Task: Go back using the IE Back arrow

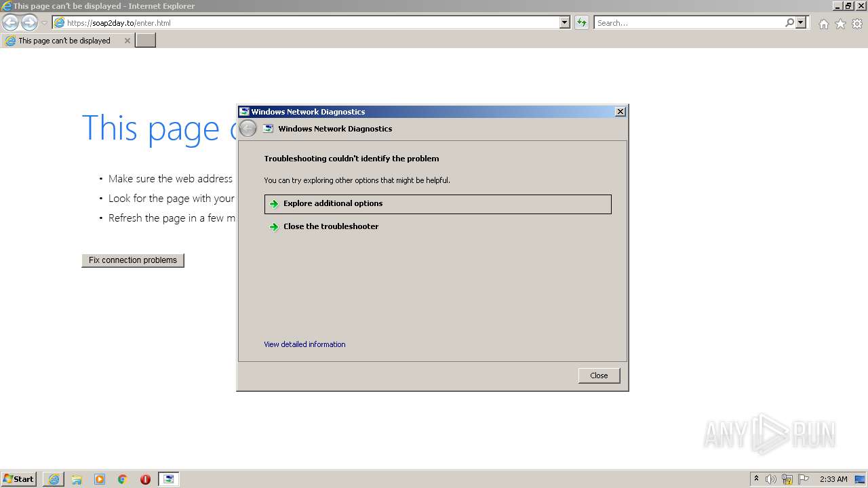Action: (x=10, y=23)
